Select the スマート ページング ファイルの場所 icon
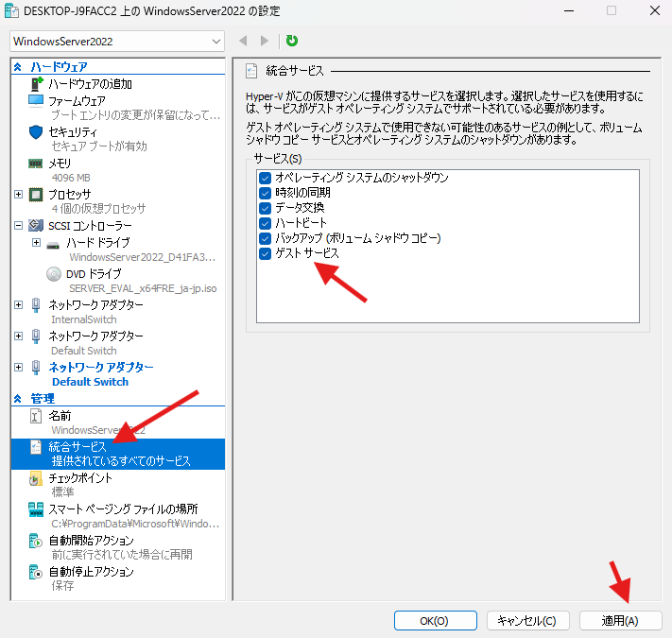The height and width of the screenshot is (638, 672). 36,509
